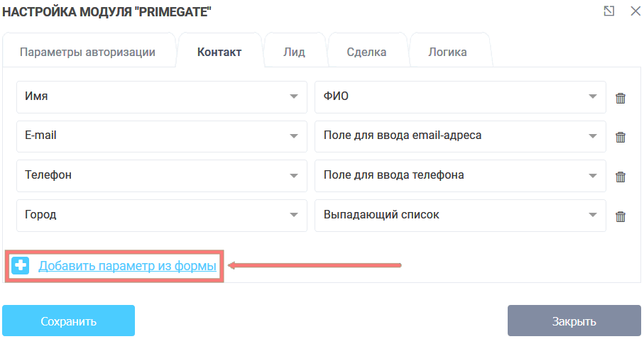The image size is (644, 339).
Task: Delete the Имя field mapping row
Action: 620,98
